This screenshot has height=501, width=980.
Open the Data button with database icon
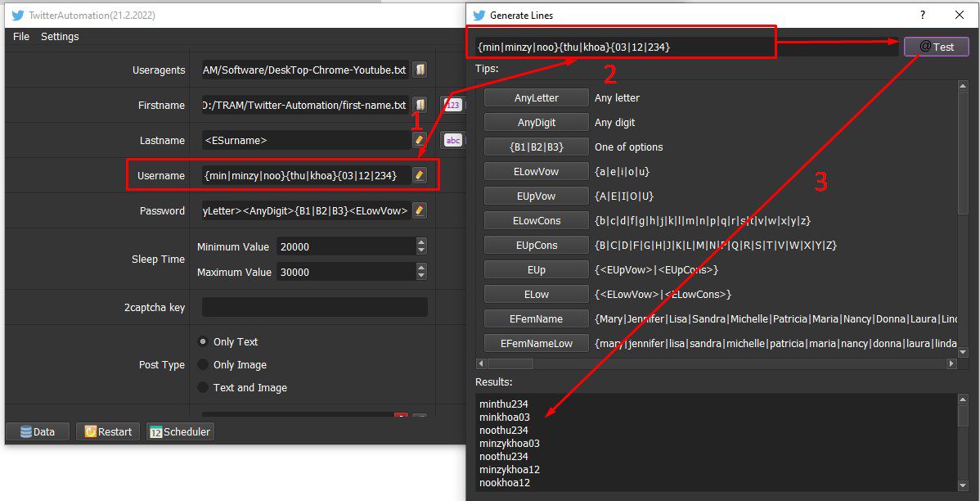click(x=38, y=431)
